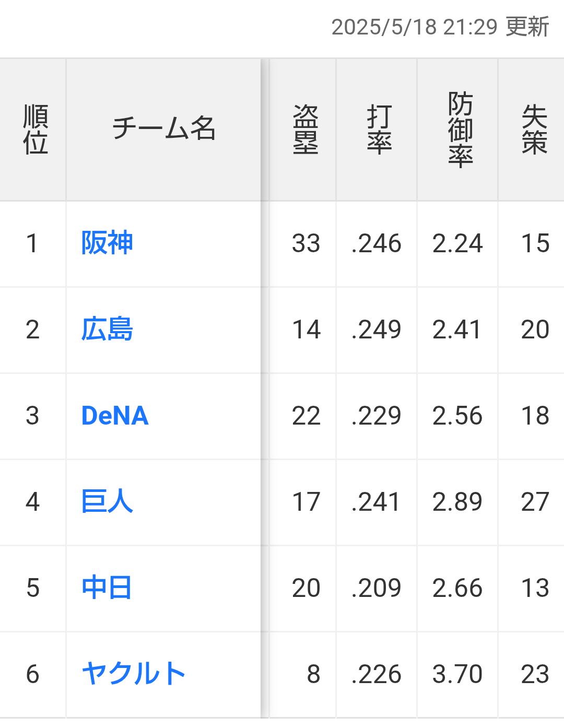Image resolution: width=564 pixels, height=728 pixels.
Task: Select 広島's batting average .249
Action: 376,330
